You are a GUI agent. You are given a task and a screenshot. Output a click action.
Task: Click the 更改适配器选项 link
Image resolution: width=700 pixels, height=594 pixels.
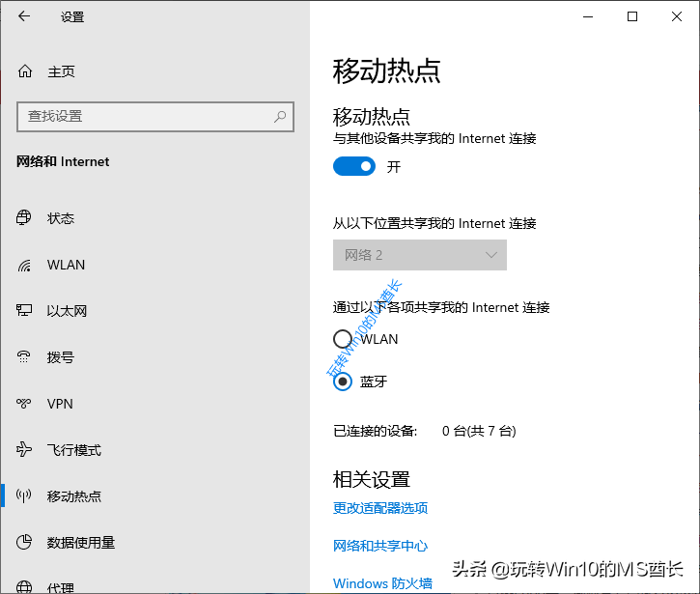click(380, 508)
